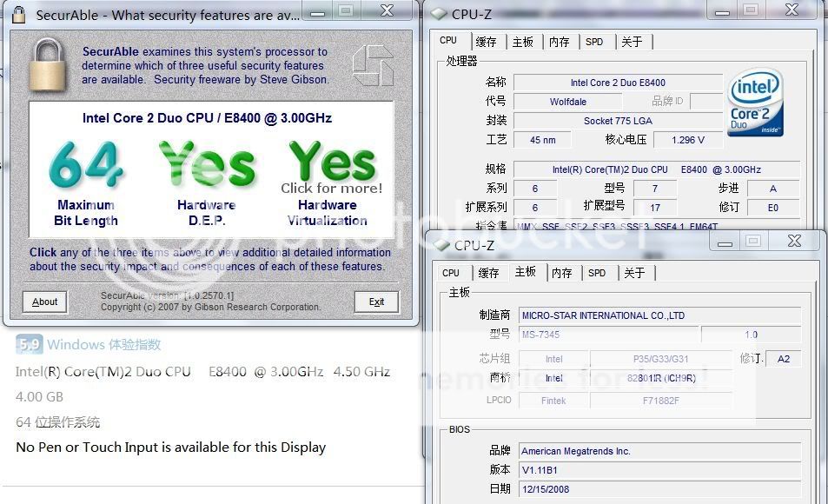Screen dimensions: 828x504
Task: Click the Socket 775 LGA package field
Action: pyautogui.click(x=618, y=121)
